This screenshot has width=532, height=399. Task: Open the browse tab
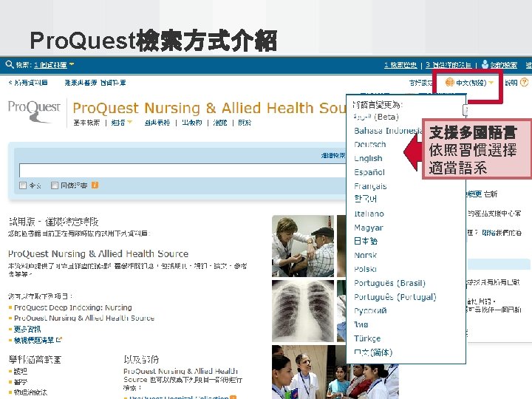(x=220, y=123)
